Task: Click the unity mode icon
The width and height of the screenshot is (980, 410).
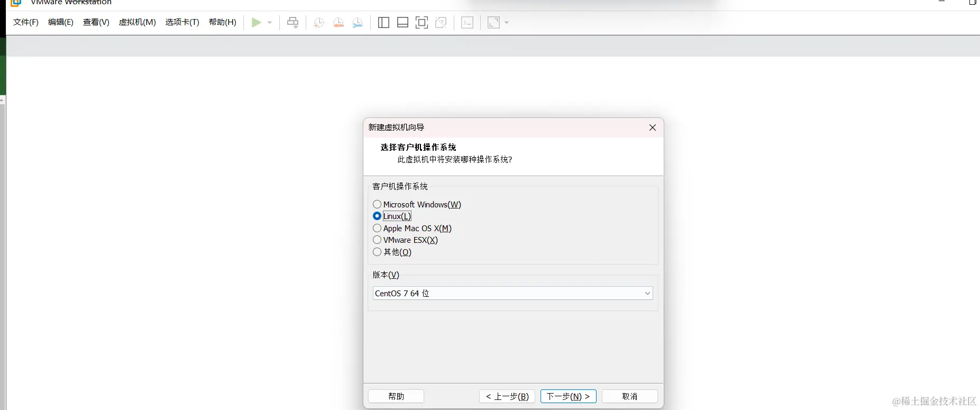Action: click(441, 22)
